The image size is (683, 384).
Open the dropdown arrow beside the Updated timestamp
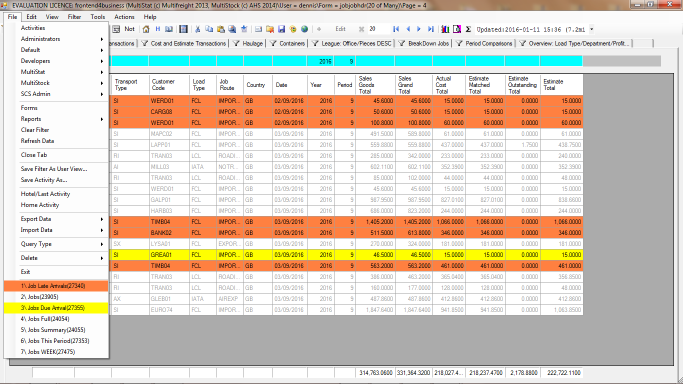click(592, 29)
